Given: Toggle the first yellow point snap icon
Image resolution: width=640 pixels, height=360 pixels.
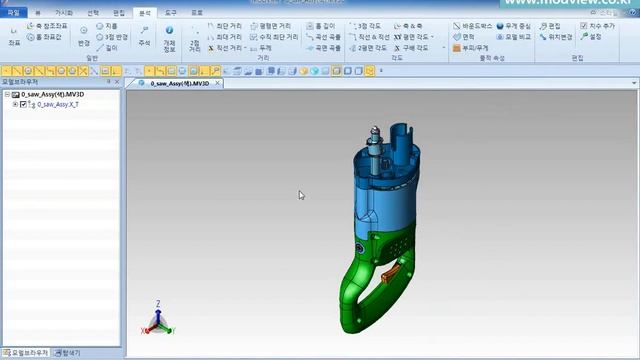Looking at the screenshot, I should 6,71.
